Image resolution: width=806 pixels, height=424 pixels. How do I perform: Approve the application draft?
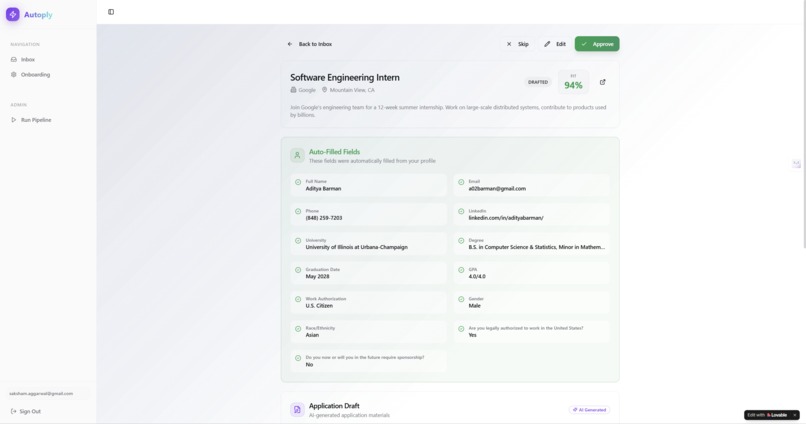coord(597,44)
